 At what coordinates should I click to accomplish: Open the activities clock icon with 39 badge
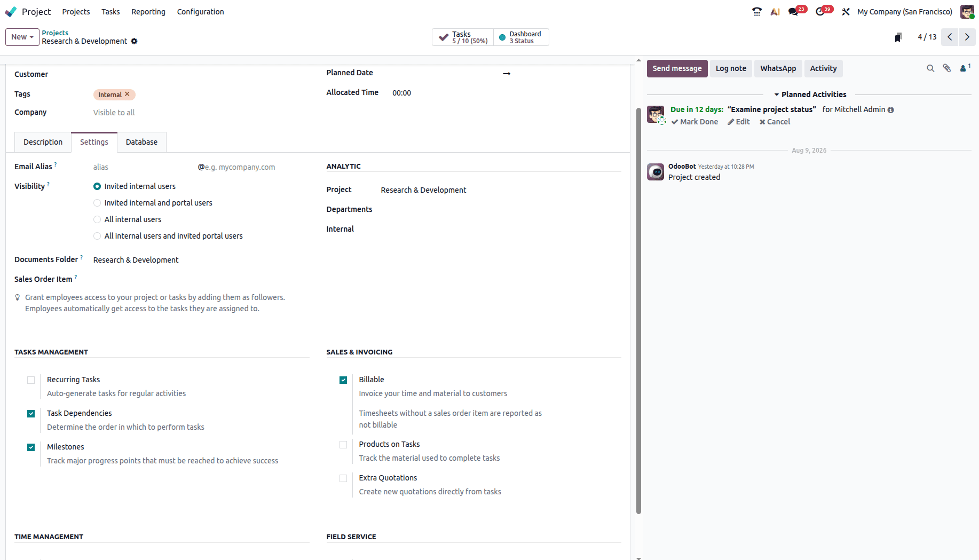tap(820, 12)
